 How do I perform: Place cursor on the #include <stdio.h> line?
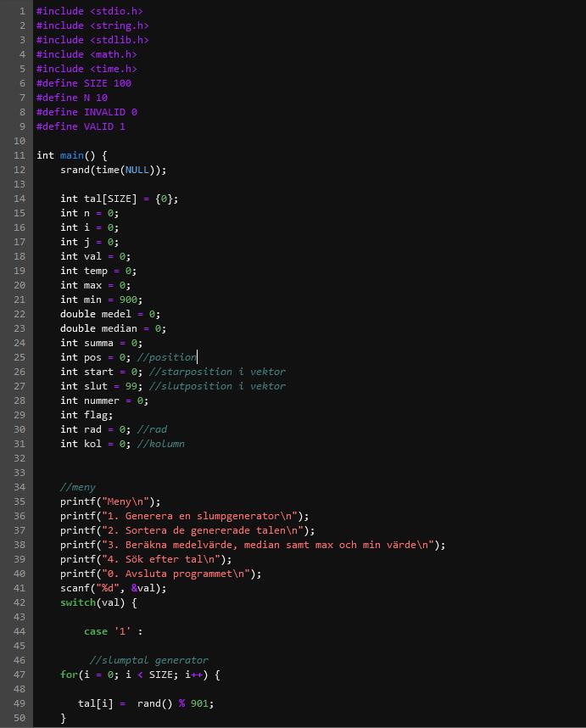pyautogui.click(x=89, y=11)
